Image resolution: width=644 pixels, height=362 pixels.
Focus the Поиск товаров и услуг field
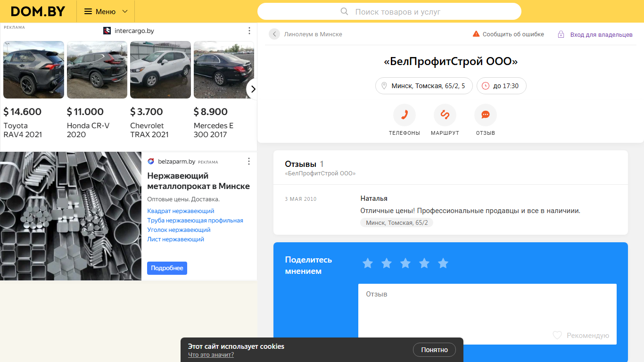pyautogui.click(x=389, y=11)
